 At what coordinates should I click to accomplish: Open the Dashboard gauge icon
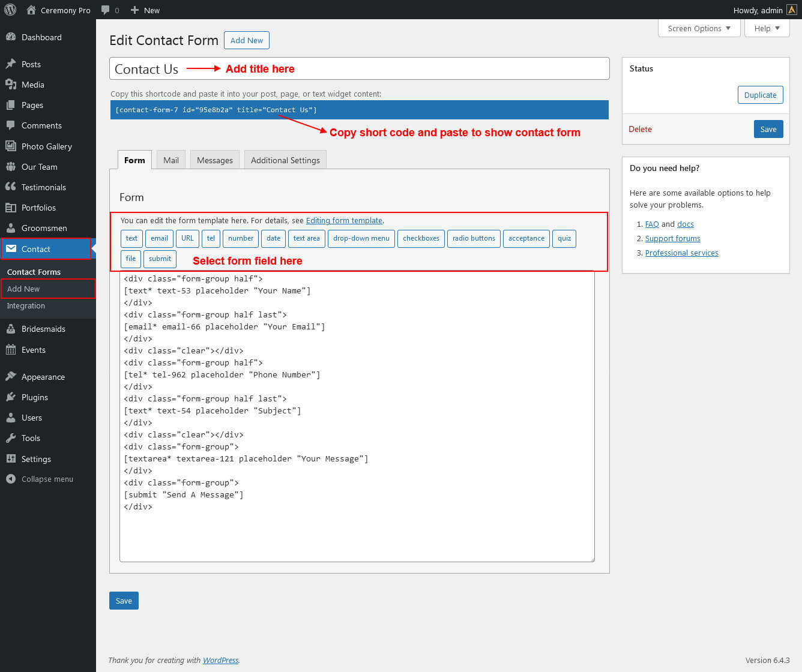click(11, 37)
